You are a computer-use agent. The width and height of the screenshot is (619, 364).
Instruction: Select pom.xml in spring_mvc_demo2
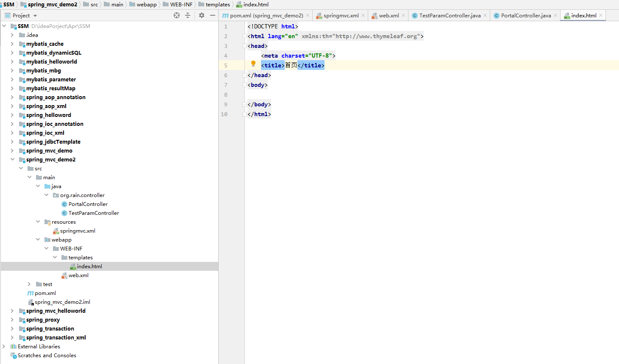[45, 293]
